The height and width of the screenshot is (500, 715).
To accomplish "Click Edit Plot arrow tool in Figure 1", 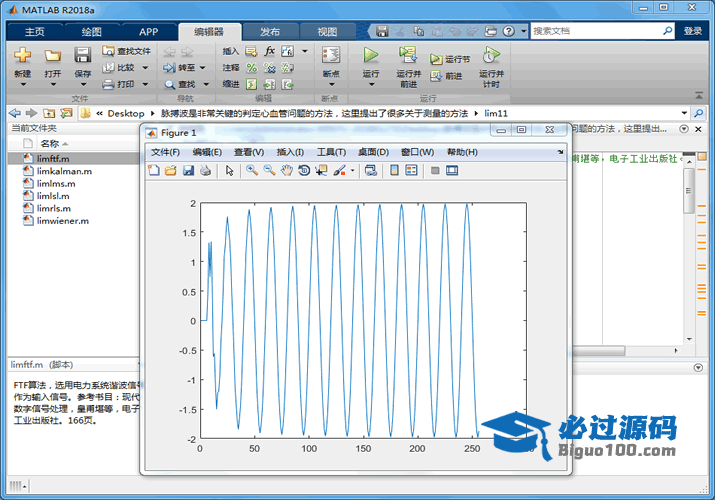I will tap(229, 170).
